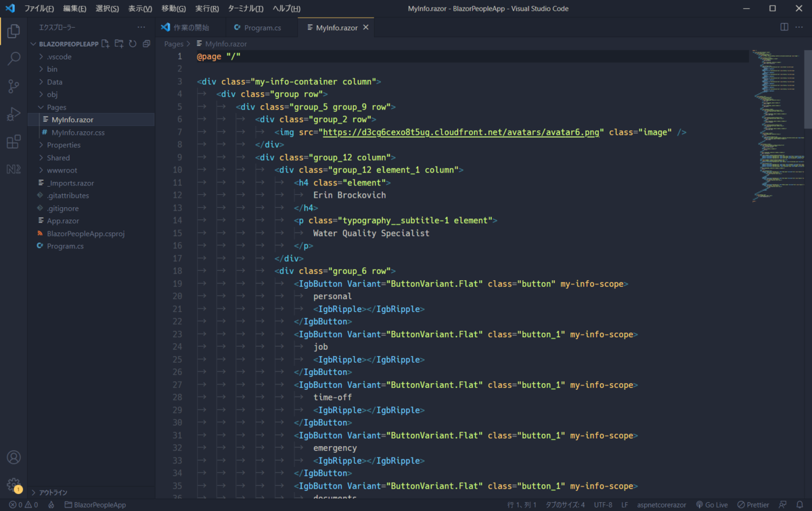Open MyInfo.razor.css in explorer

coord(78,133)
